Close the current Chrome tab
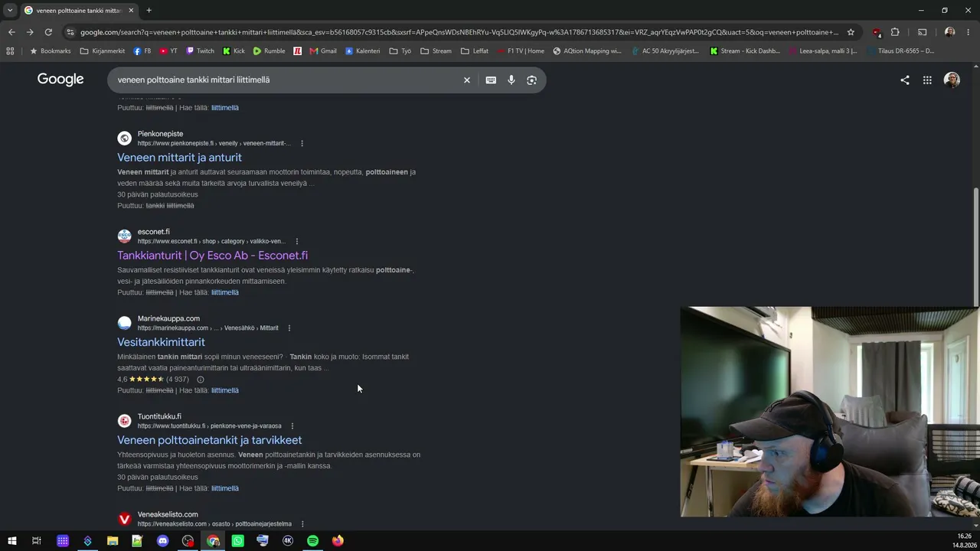Screen dimensions: 980x551 131,11
